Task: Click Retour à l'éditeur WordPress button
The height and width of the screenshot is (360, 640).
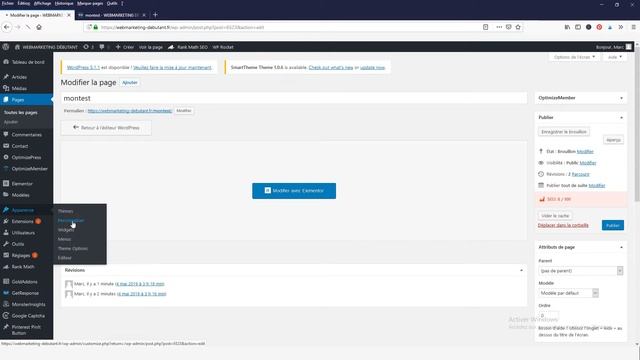Action: click(106, 128)
